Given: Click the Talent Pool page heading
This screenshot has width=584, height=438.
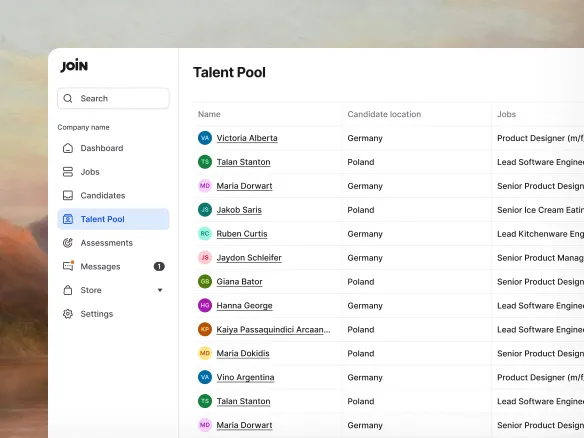Looking at the screenshot, I should tap(229, 72).
